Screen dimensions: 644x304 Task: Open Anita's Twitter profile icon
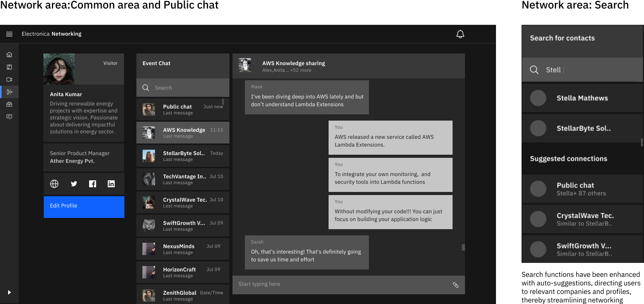[74, 184]
